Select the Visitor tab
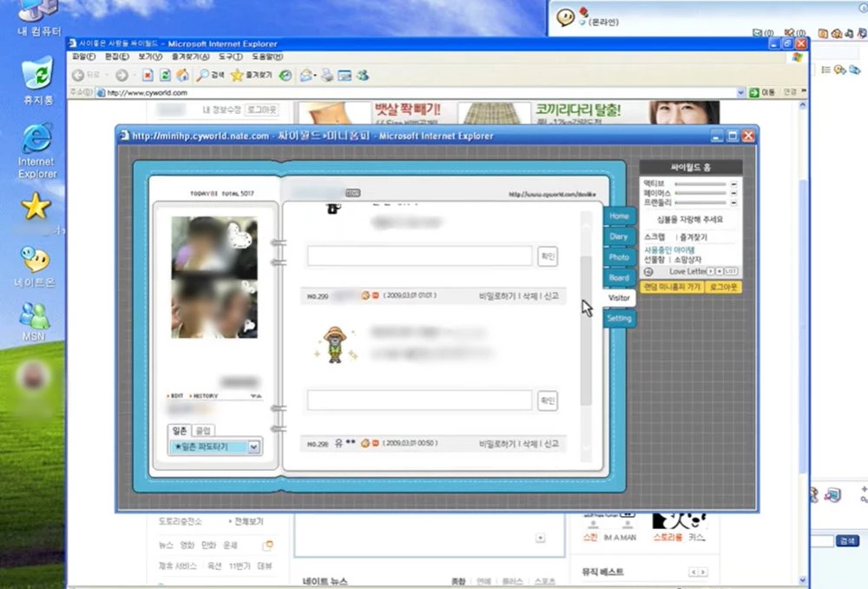 (x=618, y=298)
